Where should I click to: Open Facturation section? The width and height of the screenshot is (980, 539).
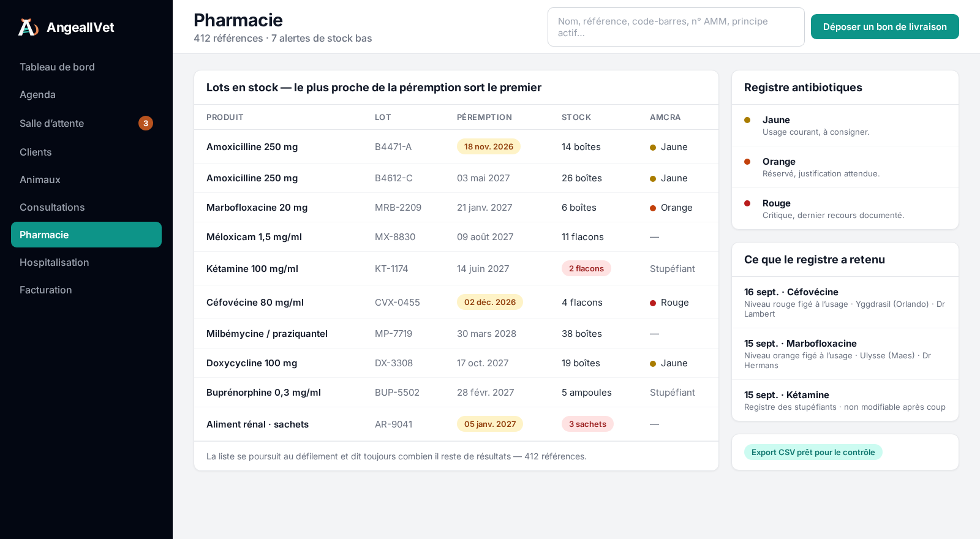tap(86, 290)
